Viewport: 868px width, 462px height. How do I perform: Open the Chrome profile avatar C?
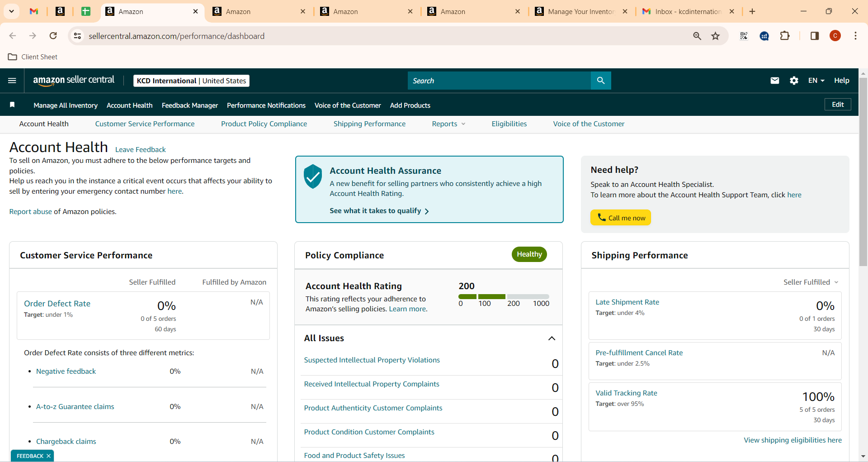[x=835, y=36]
